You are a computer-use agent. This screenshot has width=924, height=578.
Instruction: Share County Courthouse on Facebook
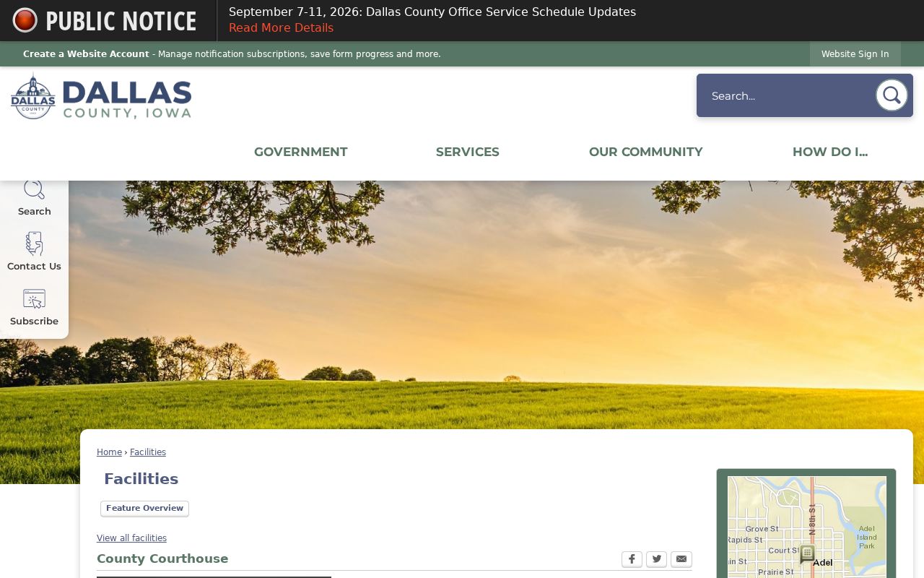pos(632,559)
